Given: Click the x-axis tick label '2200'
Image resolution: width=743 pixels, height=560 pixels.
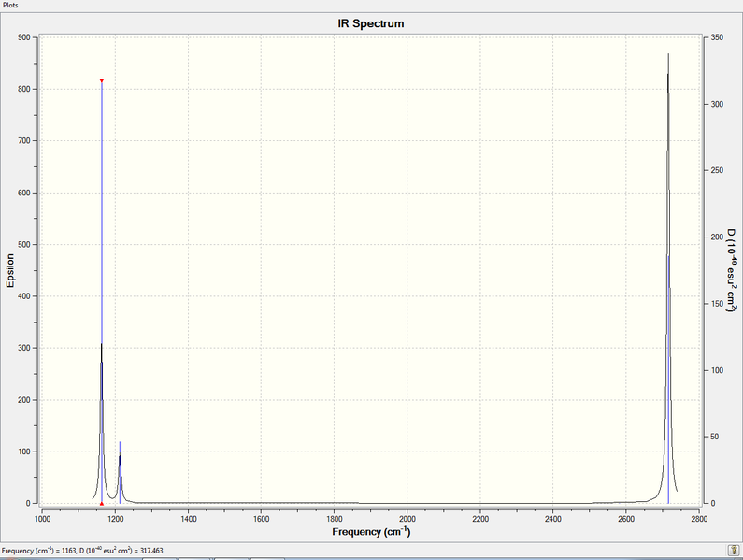Looking at the screenshot, I should pos(480,519).
